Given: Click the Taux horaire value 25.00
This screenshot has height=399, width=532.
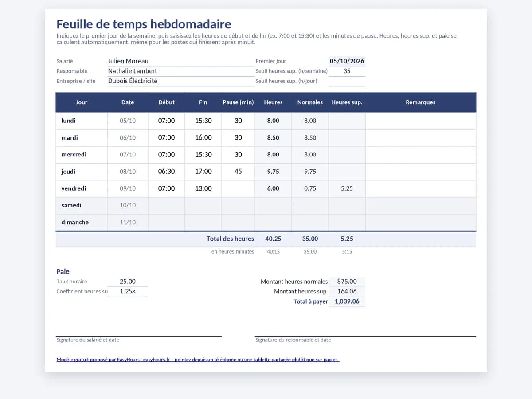Looking at the screenshot, I should (x=128, y=282).
